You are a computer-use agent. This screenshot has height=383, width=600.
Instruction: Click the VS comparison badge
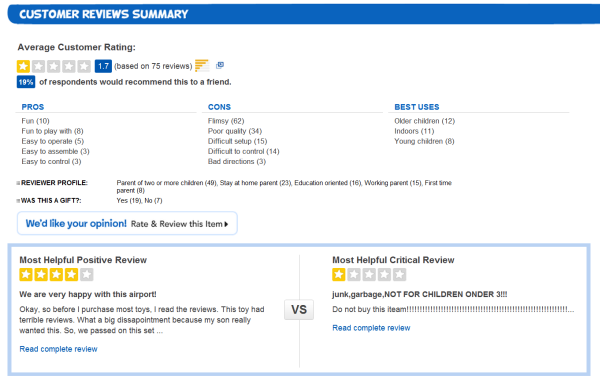(299, 309)
